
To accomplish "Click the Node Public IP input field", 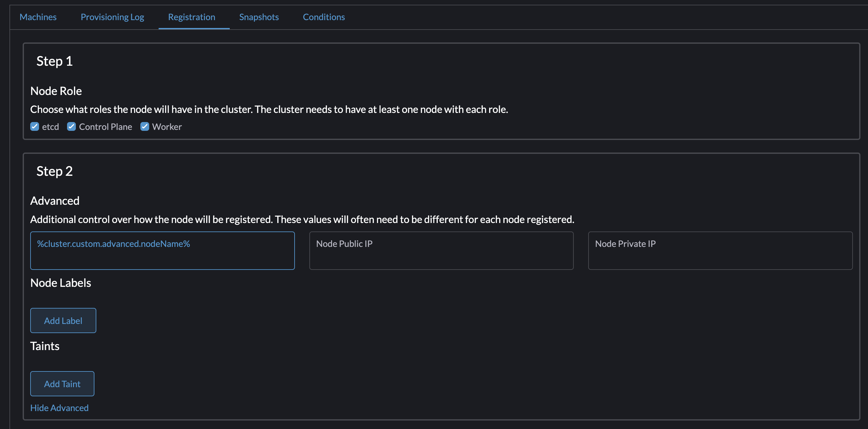I will tap(442, 251).
